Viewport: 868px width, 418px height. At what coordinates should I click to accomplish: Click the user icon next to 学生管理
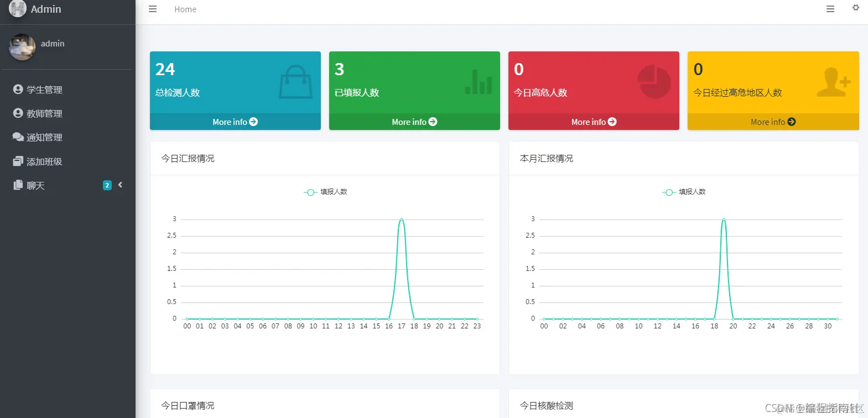pos(18,89)
